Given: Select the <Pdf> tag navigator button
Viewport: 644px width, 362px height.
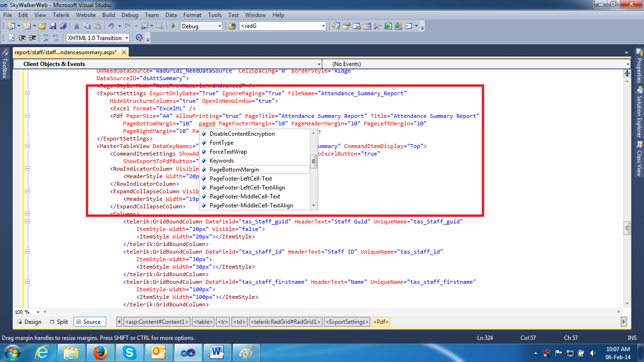Looking at the screenshot, I should tap(381, 322).
